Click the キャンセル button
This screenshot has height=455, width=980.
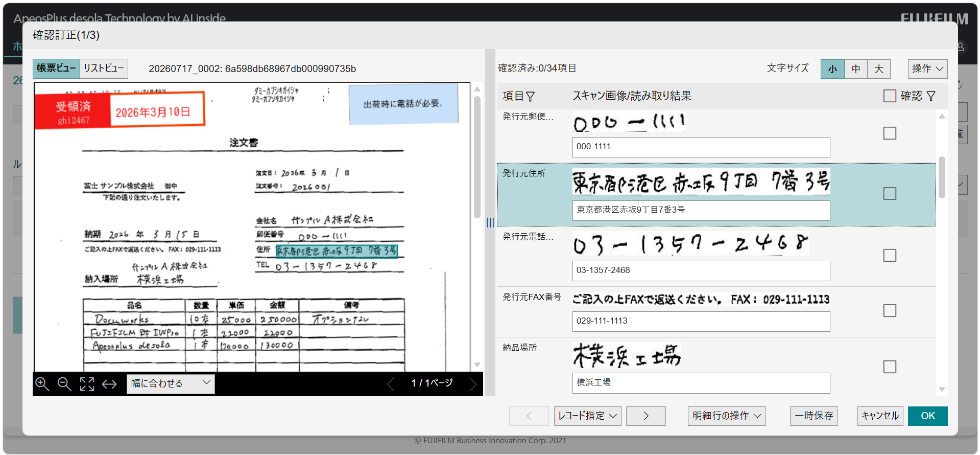coord(880,416)
